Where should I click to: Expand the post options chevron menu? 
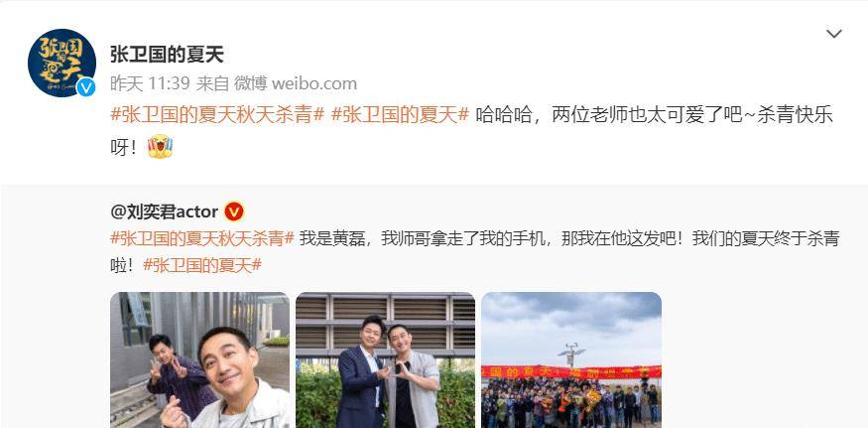coord(833,34)
